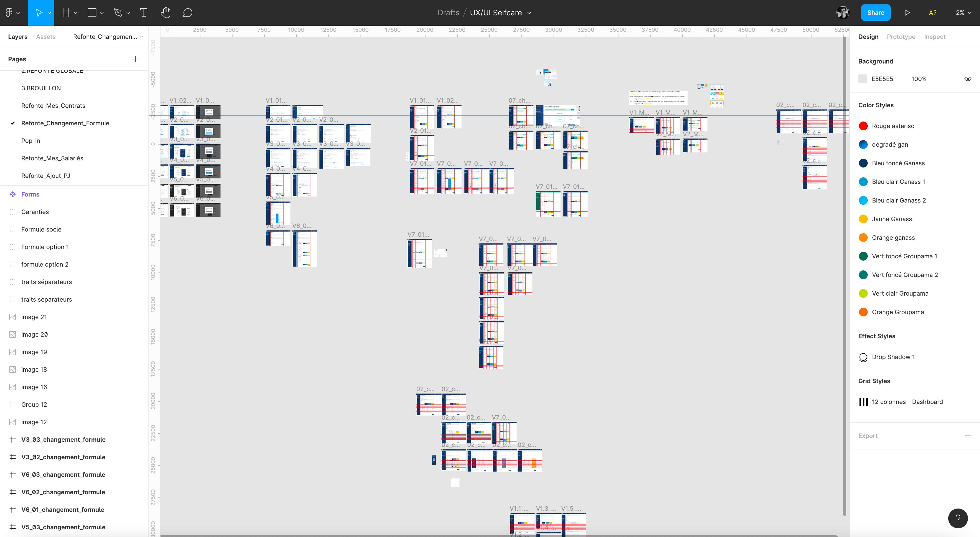Switch to the Design tab
This screenshot has width=980, height=537.
[868, 36]
